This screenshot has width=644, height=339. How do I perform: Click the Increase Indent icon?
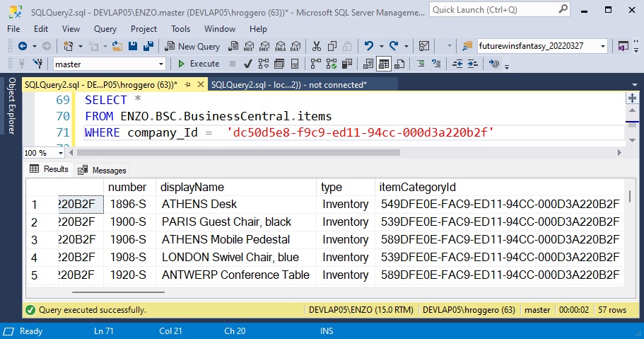[x=473, y=64]
